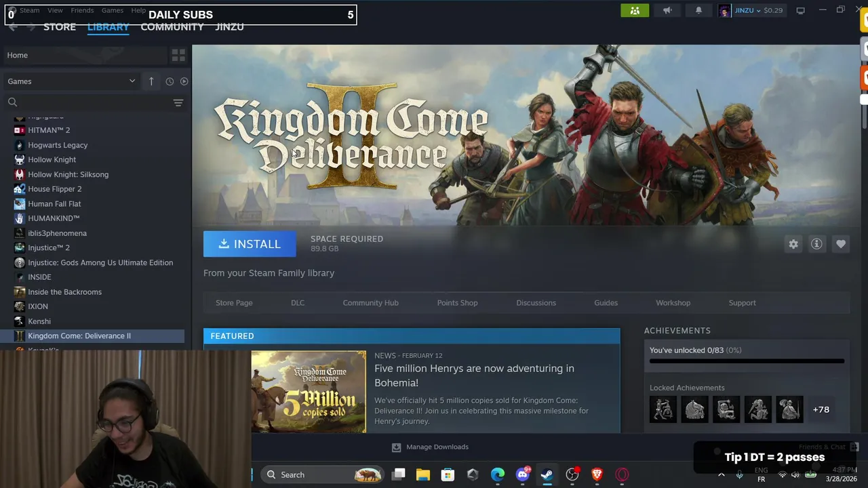Open the Points Shop link
This screenshot has height=488, width=868.
[457, 303]
